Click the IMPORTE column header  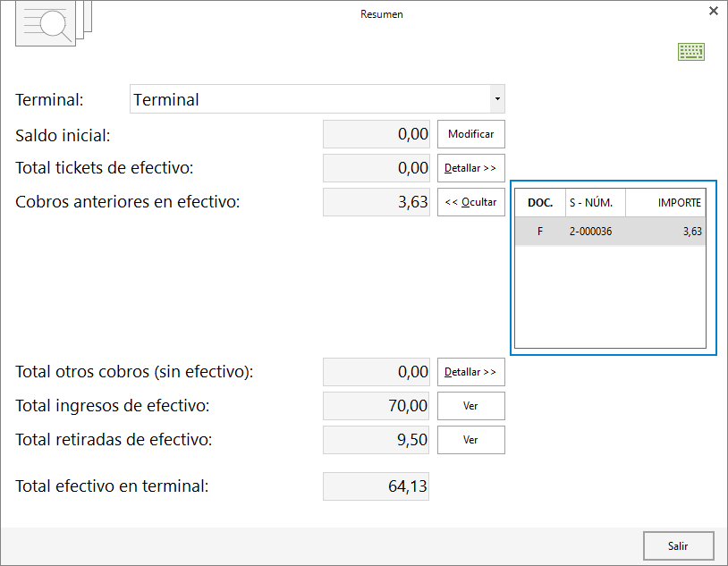[x=665, y=202]
